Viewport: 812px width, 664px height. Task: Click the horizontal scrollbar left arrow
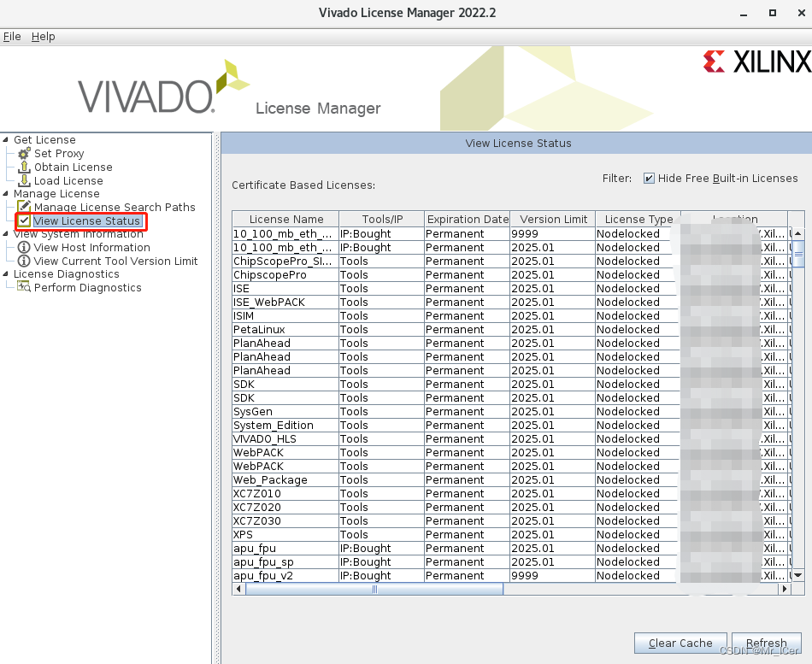pos(238,589)
